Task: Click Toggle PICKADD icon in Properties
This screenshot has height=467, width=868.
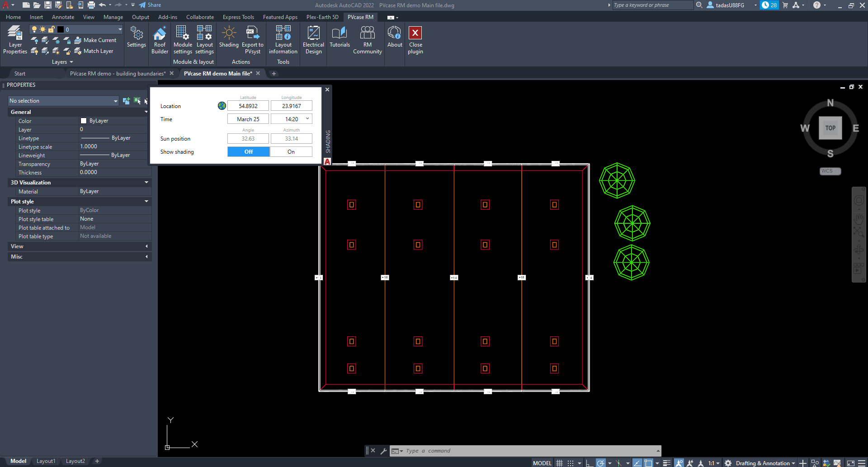Action: [126, 100]
